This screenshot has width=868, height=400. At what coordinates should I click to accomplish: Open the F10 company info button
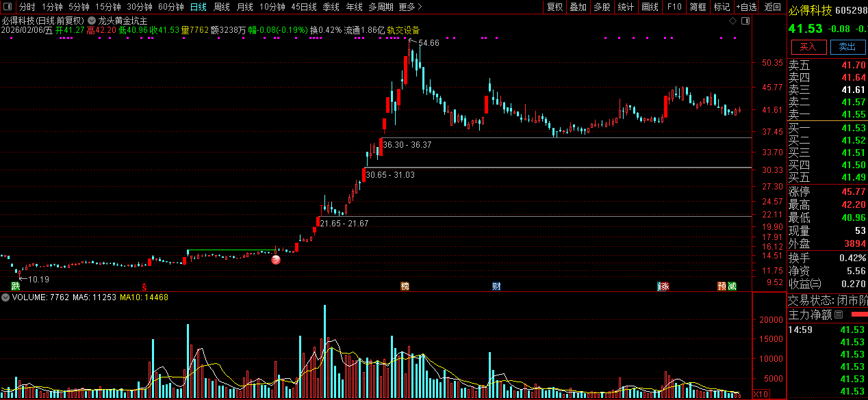pyautogui.click(x=674, y=7)
